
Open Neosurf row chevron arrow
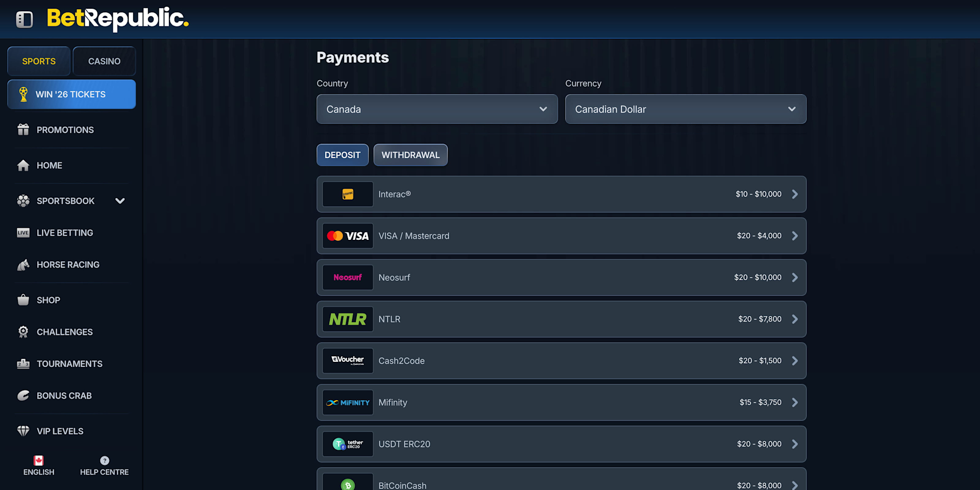point(795,278)
